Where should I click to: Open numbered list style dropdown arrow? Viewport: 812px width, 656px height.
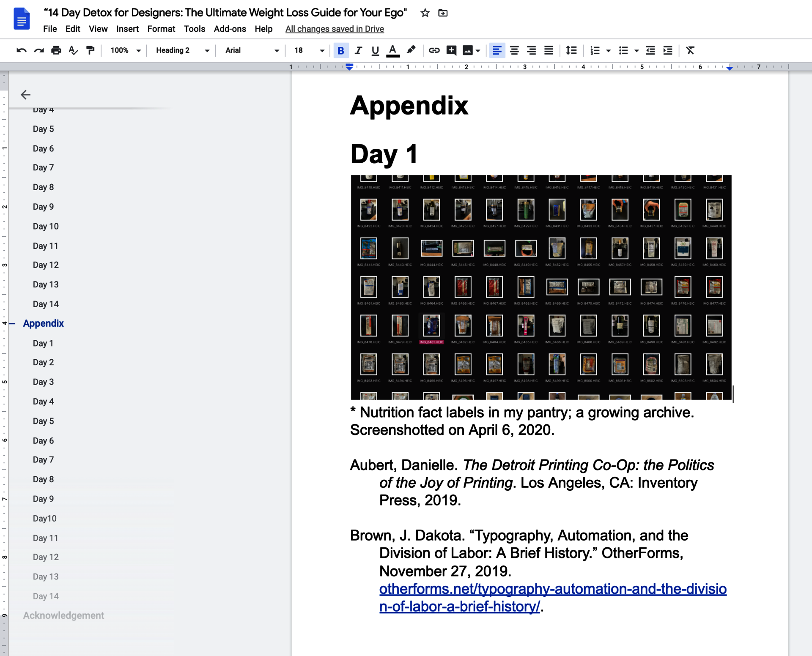(609, 51)
